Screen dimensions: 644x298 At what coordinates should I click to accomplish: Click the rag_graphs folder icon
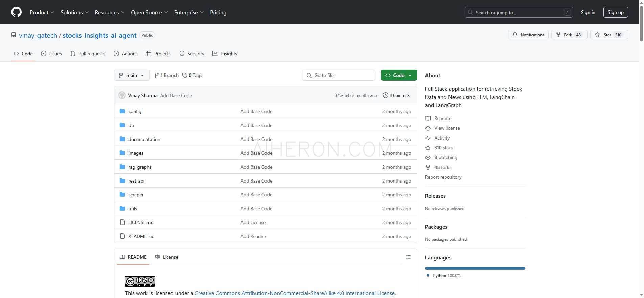[122, 167]
